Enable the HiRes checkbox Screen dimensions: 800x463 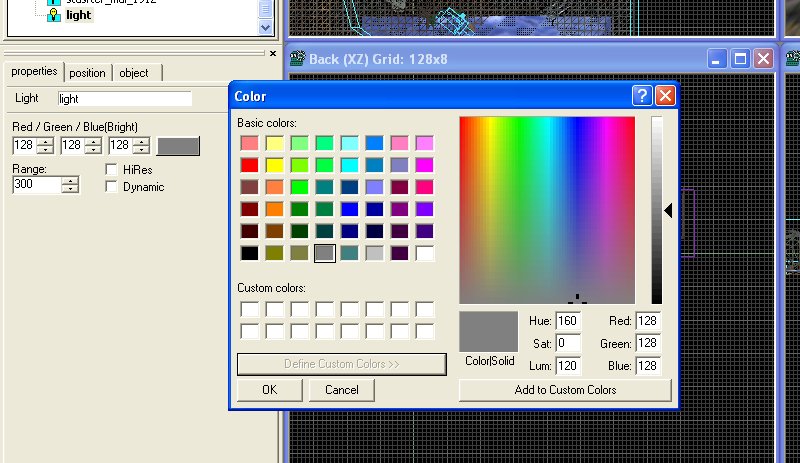[111, 169]
